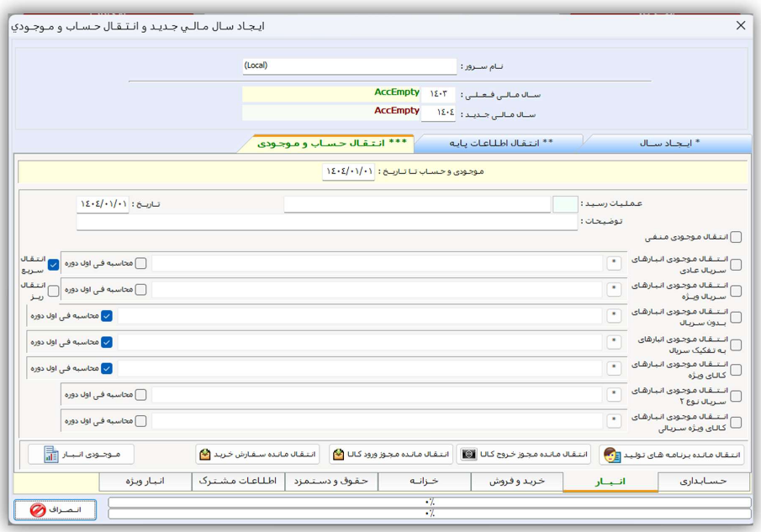Click the تاریخ field showing ۱۴۰۴/۰۱/۰۱
Viewport: 761px width, 532px height.
(x=103, y=204)
